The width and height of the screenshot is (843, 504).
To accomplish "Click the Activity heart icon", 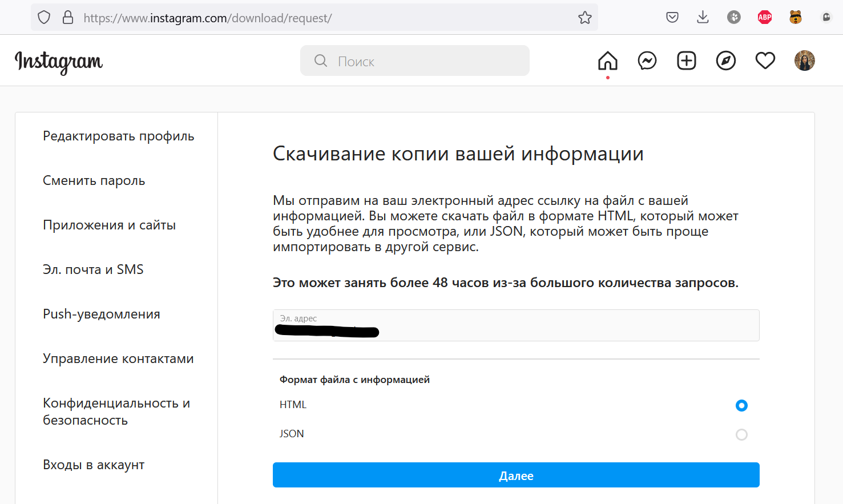I will coord(765,60).
